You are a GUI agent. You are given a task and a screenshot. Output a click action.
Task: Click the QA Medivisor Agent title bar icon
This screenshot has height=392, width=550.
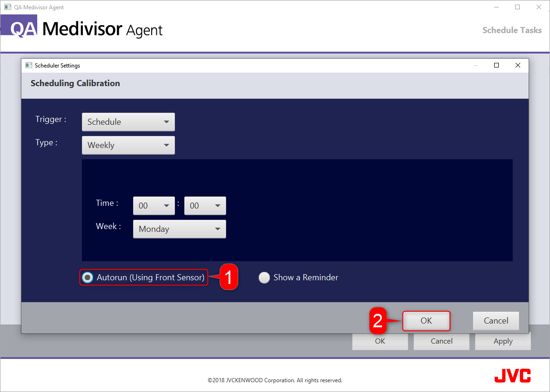point(8,7)
